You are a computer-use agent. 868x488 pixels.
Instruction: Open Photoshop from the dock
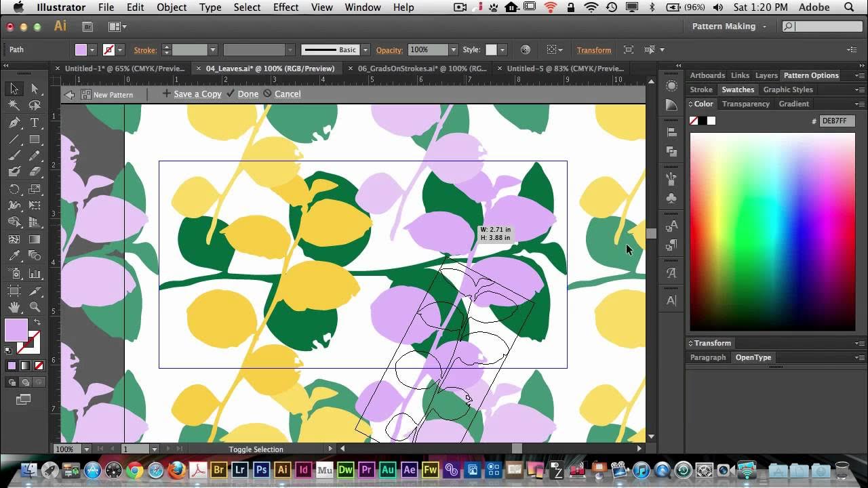tap(262, 470)
